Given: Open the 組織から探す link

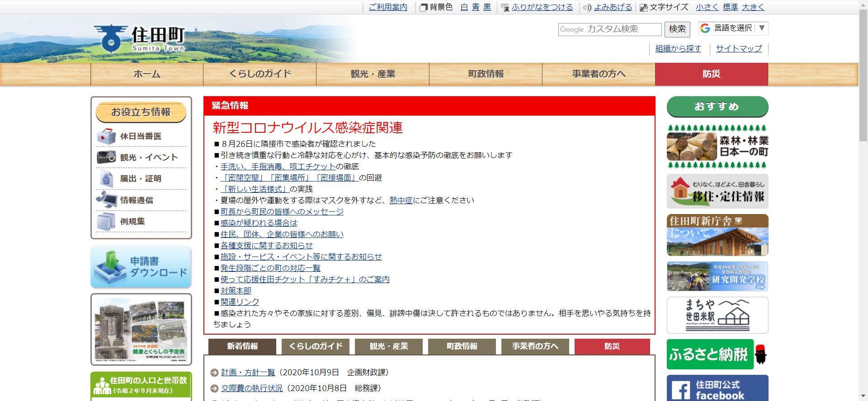Looking at the screenshot, I should [x=679, y=49].
